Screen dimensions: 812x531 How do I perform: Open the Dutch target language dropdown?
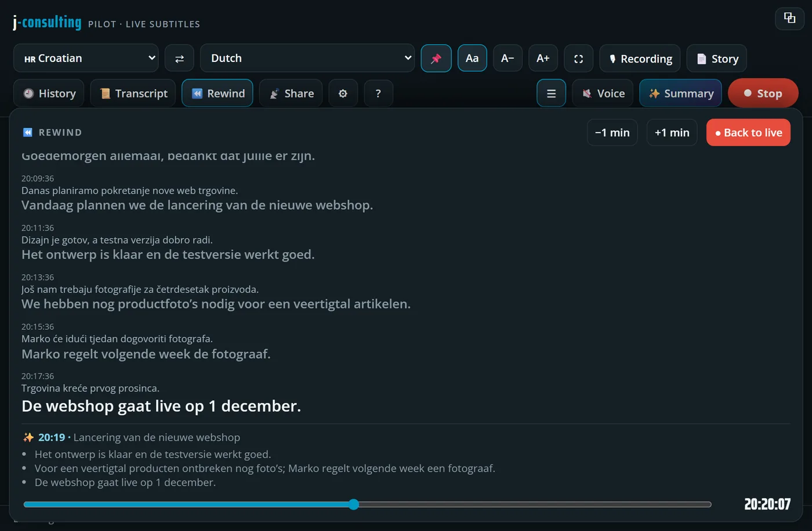pyautogui.click(x=307, y=58)
